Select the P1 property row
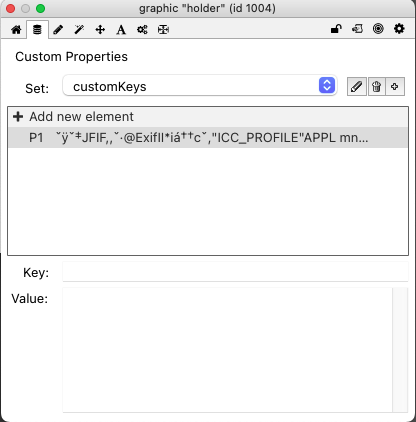Viewport: 416px width, 422px height. 208,137
